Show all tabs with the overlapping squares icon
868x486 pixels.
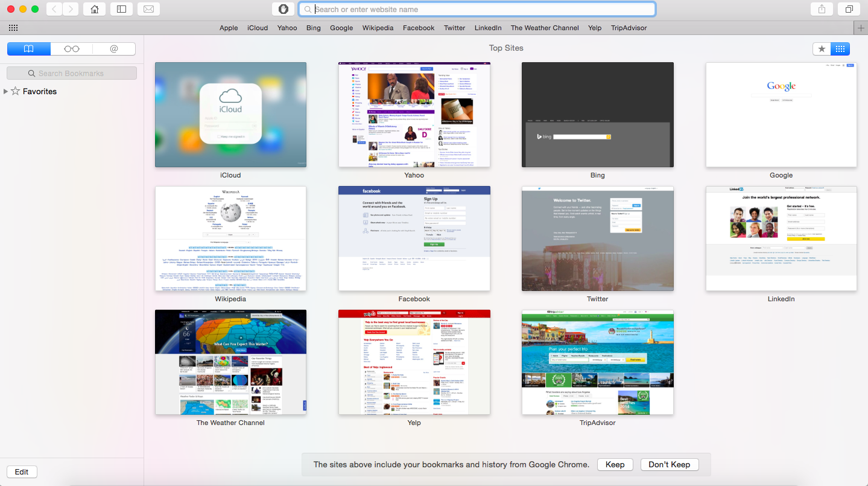click(849, 9)
